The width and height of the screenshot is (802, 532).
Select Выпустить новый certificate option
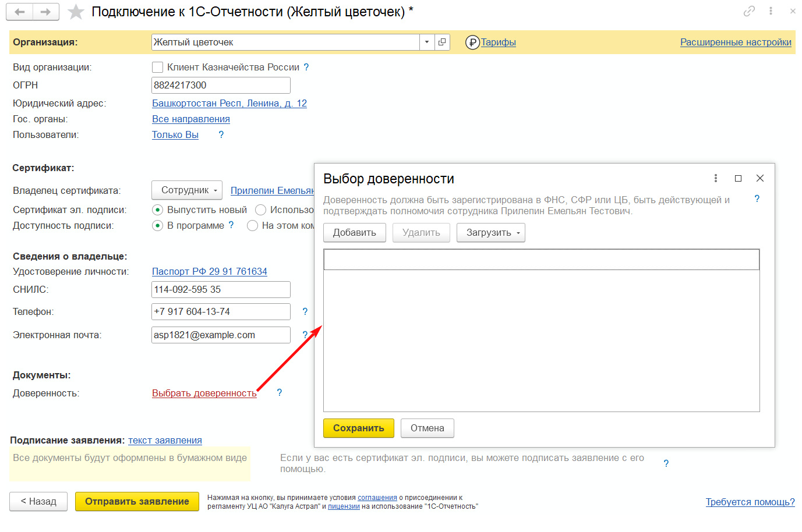coord(157,210)
